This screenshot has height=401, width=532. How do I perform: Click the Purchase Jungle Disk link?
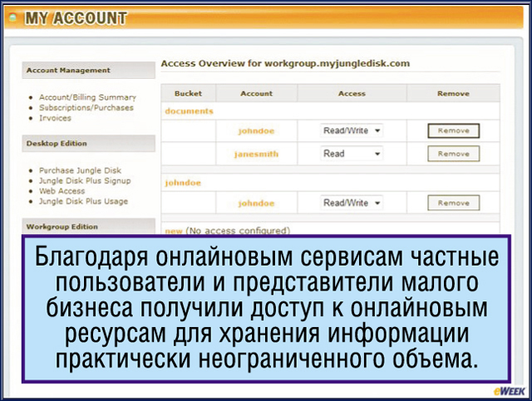[80, 170]
